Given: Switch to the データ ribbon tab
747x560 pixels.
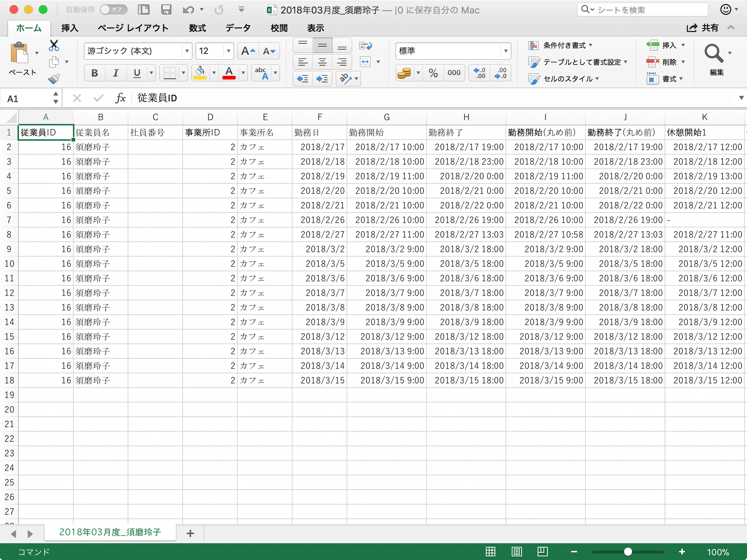Looking at the screenshot, I should (x=237, y=28).
